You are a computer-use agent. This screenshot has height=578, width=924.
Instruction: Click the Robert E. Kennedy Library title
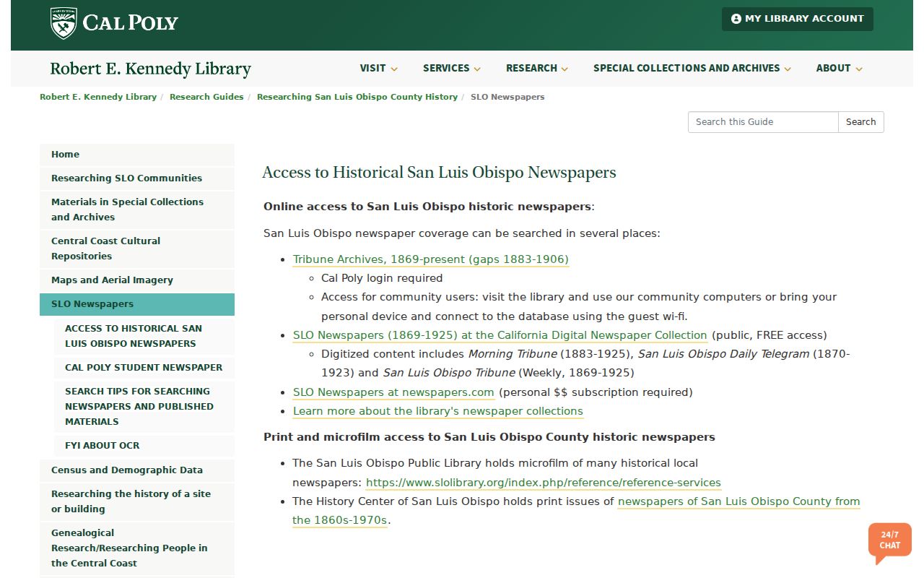click(150, 69)
